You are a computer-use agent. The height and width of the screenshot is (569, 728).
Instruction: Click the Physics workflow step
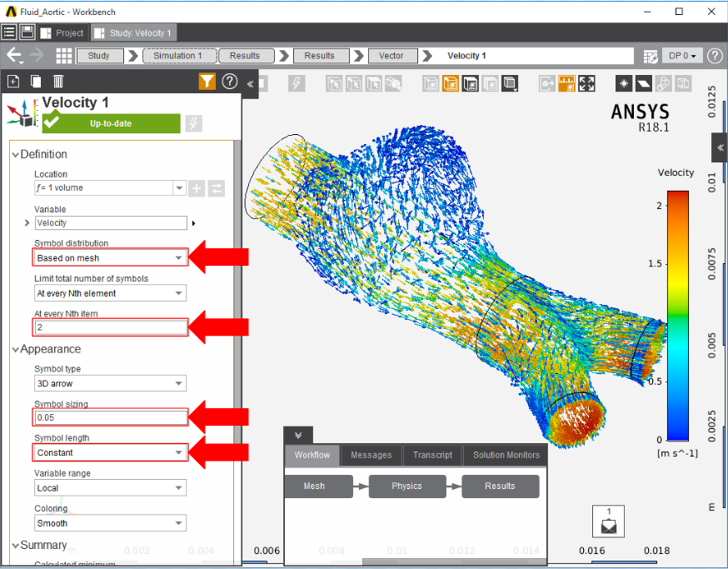[407, 487]
